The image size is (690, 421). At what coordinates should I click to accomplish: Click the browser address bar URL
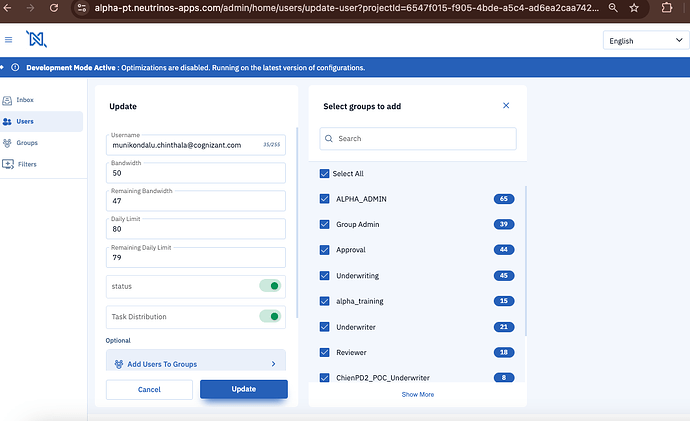346,8
